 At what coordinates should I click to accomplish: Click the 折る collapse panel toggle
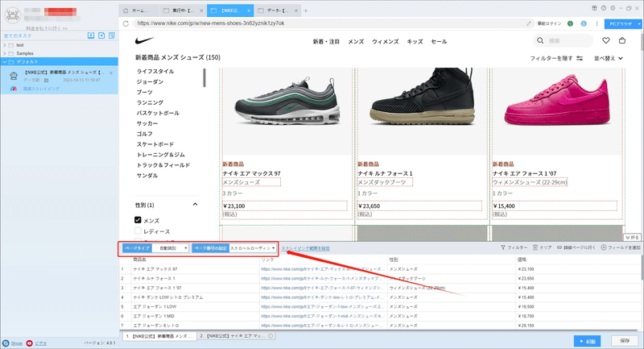(x=633, y=237)
